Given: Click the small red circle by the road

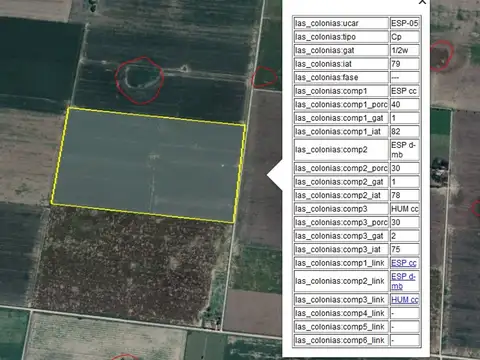Looking at the screenshot, I should pos(265,77).
